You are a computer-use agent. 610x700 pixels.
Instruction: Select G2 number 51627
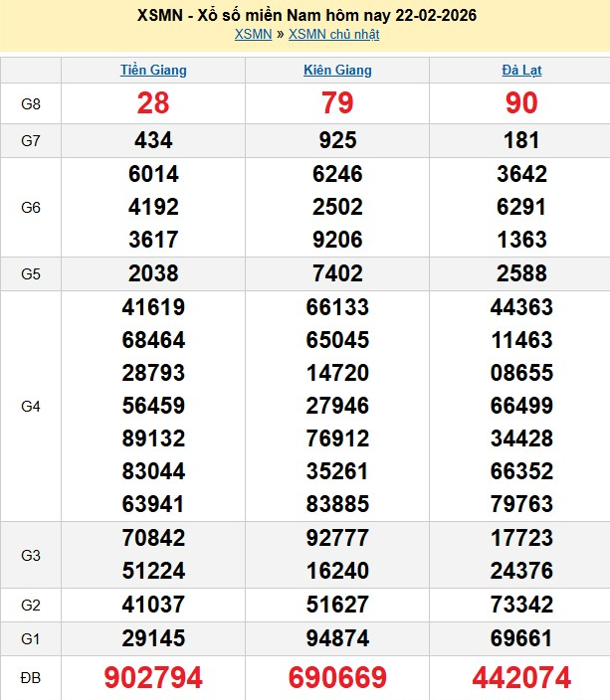coord(337,605)
